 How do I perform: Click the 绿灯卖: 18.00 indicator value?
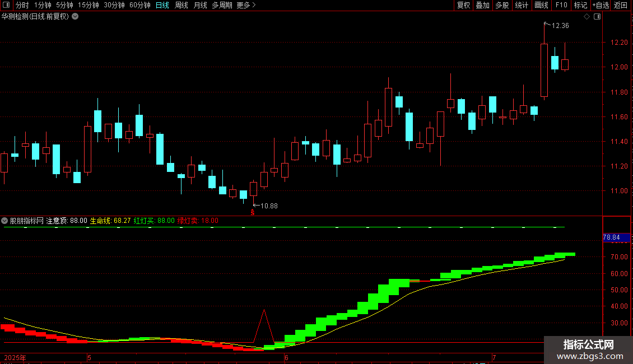(198, 221)
